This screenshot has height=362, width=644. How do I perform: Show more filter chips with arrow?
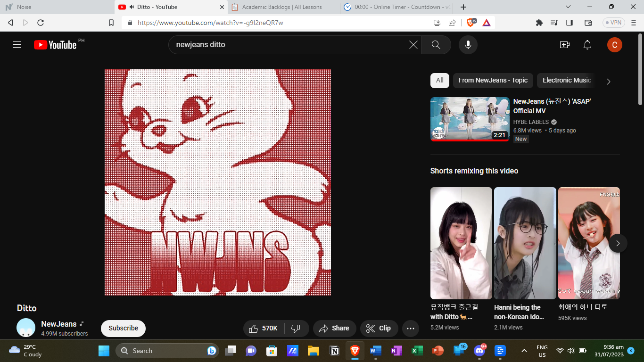pos(609,81)
